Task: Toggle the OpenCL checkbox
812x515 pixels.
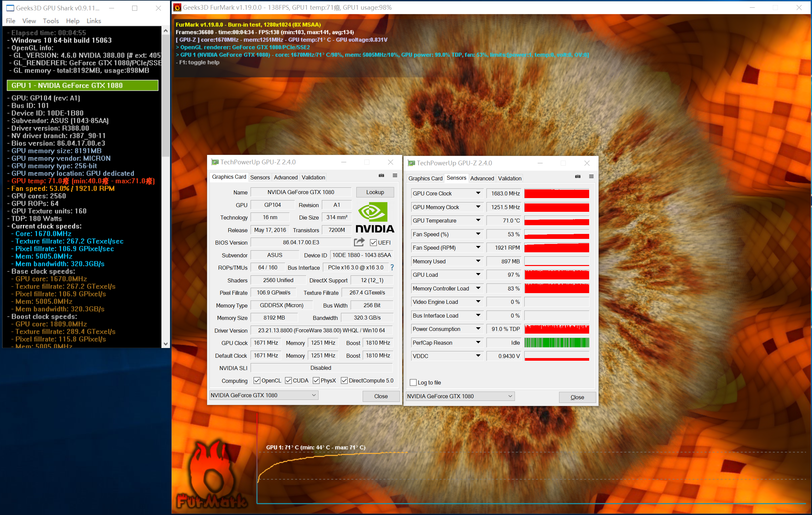Action: [257, 380]
